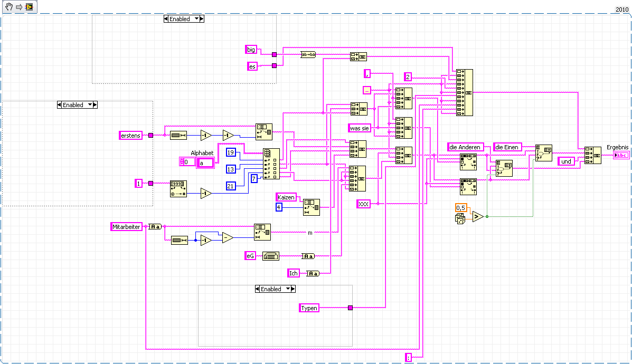This screenshot has height=364, width=632.
Task: Click the 'Ich' string constant
Action: tap(294, 273)
